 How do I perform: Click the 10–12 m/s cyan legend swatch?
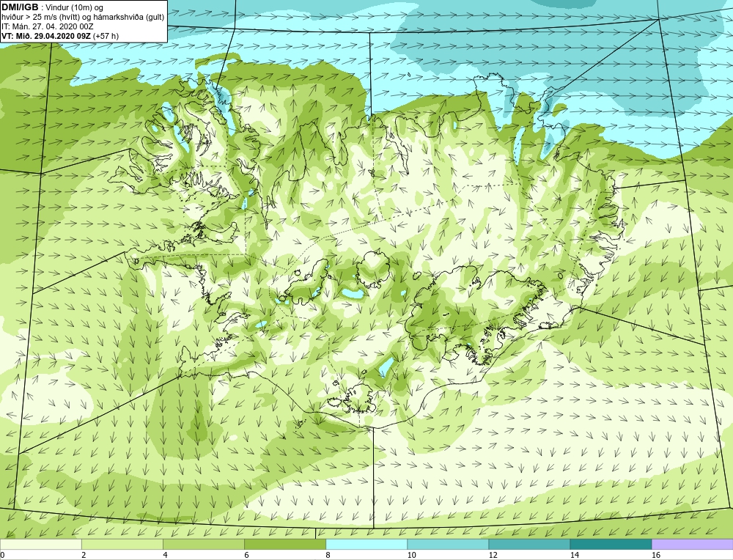[448, 544]
